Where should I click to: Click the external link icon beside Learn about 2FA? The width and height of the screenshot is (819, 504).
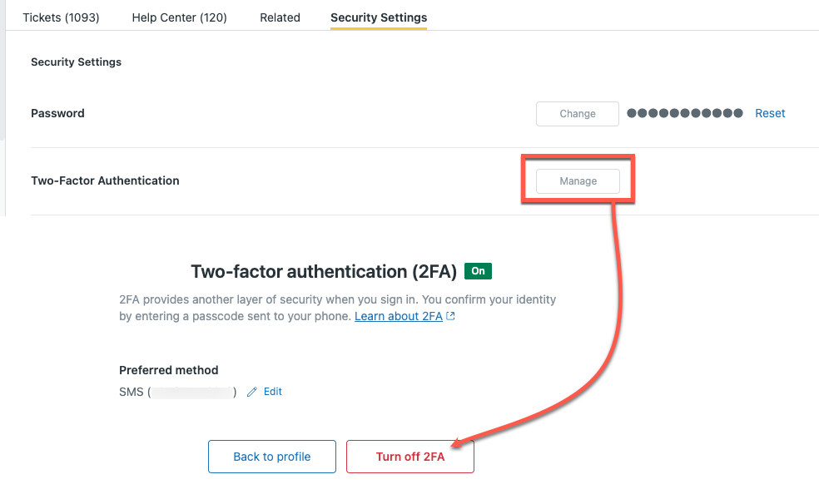[451, 316]
